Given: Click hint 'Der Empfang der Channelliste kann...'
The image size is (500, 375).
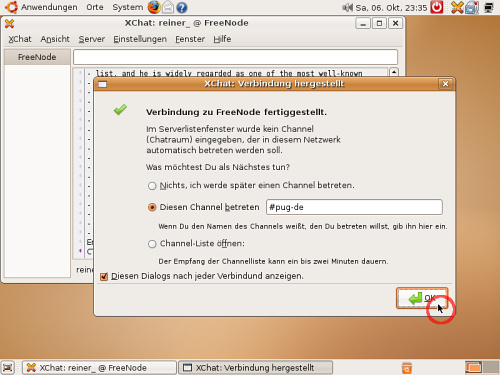Looking at the screenshot, I should click(273, 261).
